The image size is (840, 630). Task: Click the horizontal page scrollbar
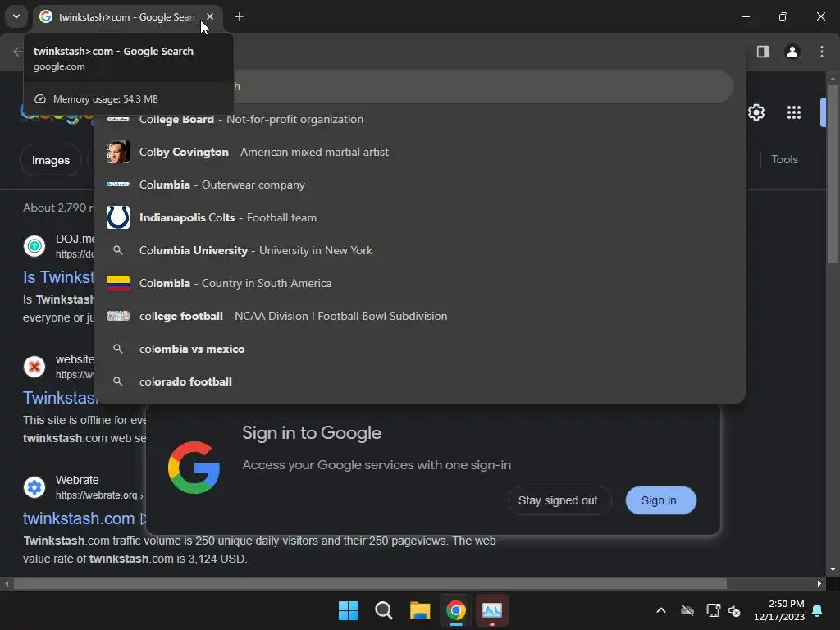pos(370,583)
